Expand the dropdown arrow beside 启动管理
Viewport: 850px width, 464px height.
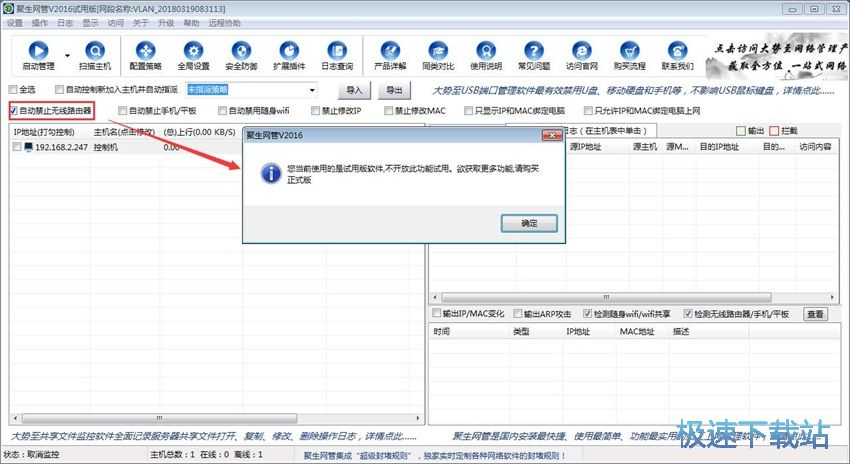point(68,55)
